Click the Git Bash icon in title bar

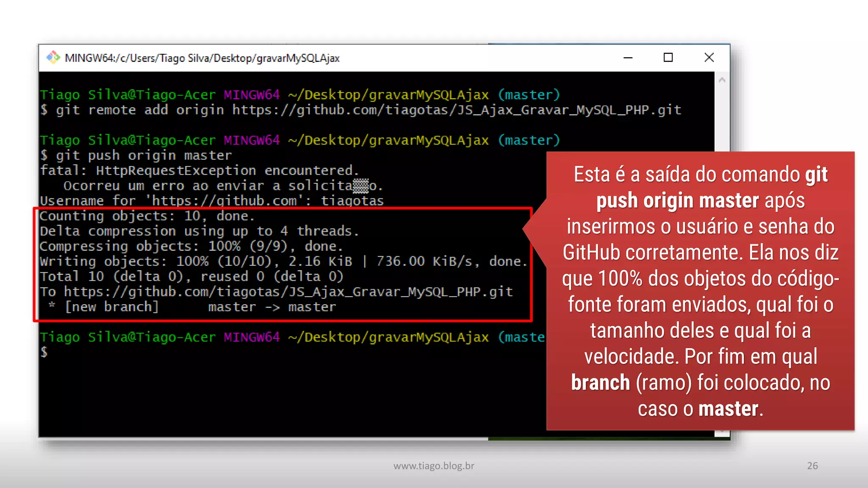(53, 58)
